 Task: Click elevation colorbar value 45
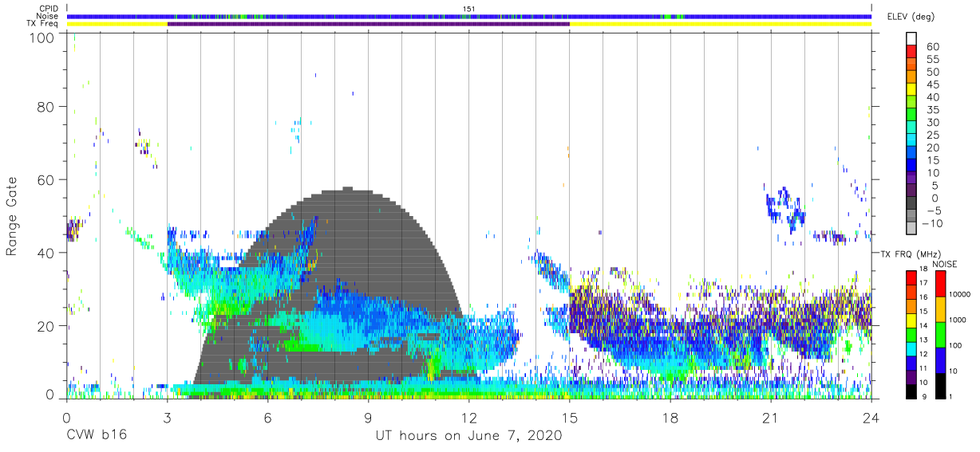(932, 85)
